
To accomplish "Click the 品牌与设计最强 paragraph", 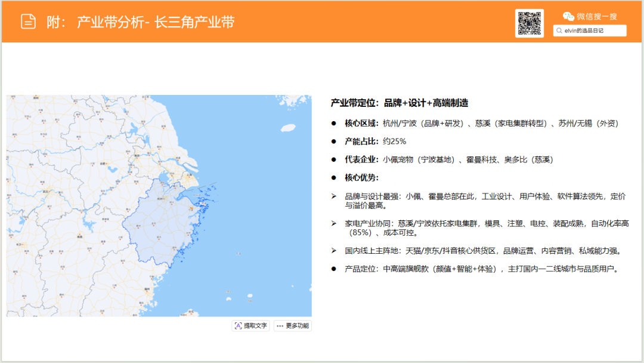I will 485,201.
